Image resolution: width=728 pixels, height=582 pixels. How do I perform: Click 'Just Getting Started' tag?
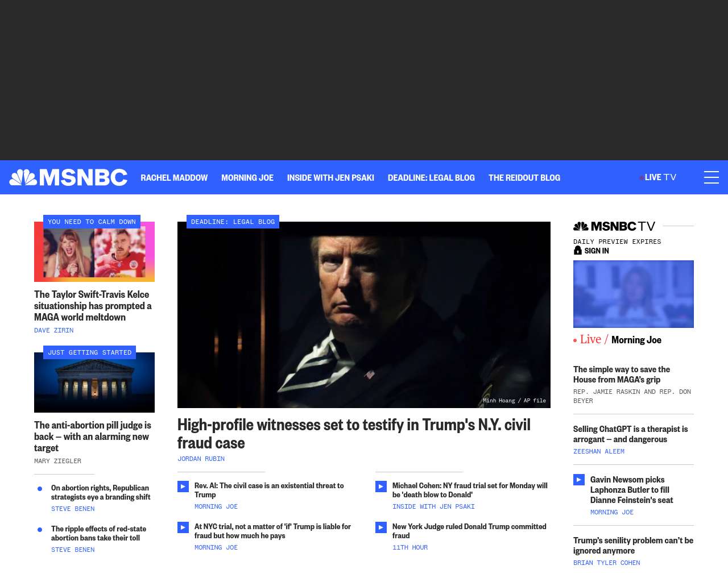[89, 352]
